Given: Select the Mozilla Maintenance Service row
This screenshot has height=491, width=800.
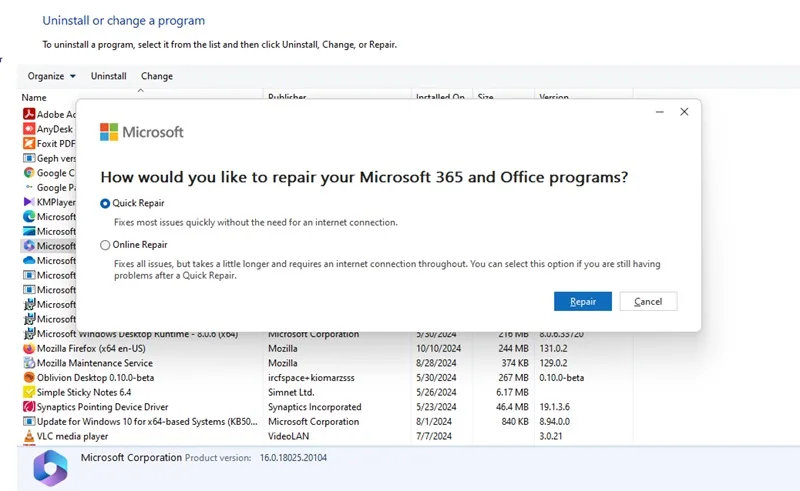Looking at the screenshot, I should (x=327, y=363).
